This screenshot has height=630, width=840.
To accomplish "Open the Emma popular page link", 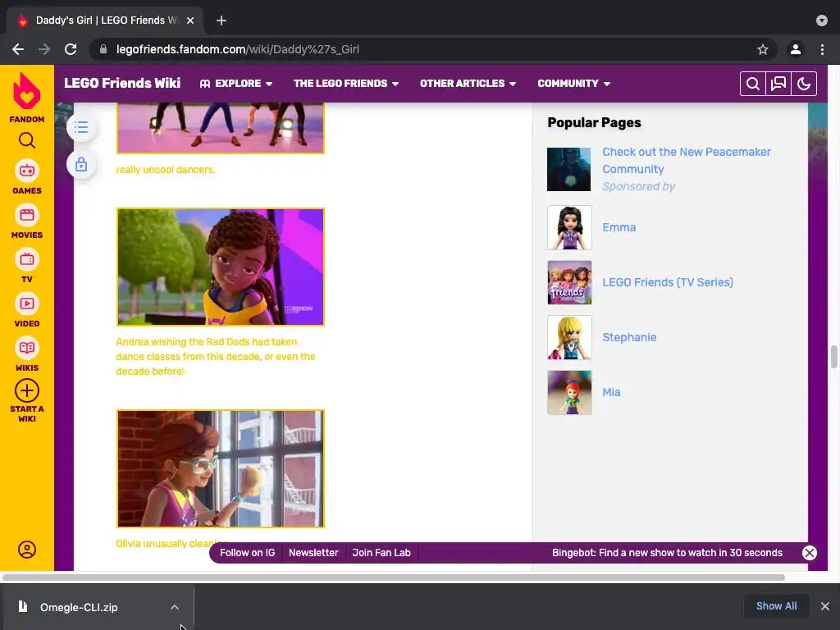I will [x=619, y=227].
